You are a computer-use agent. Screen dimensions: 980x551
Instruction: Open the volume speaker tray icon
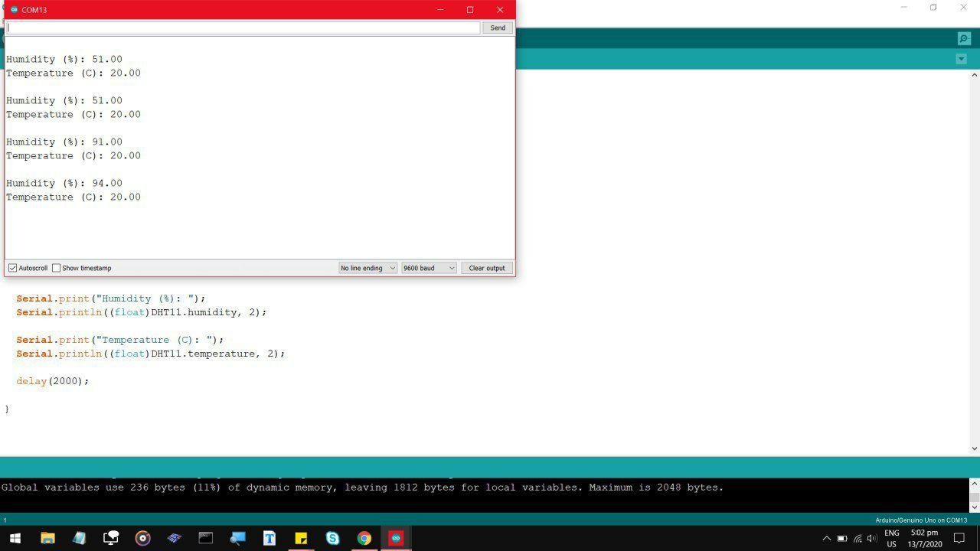pos(872,539)
